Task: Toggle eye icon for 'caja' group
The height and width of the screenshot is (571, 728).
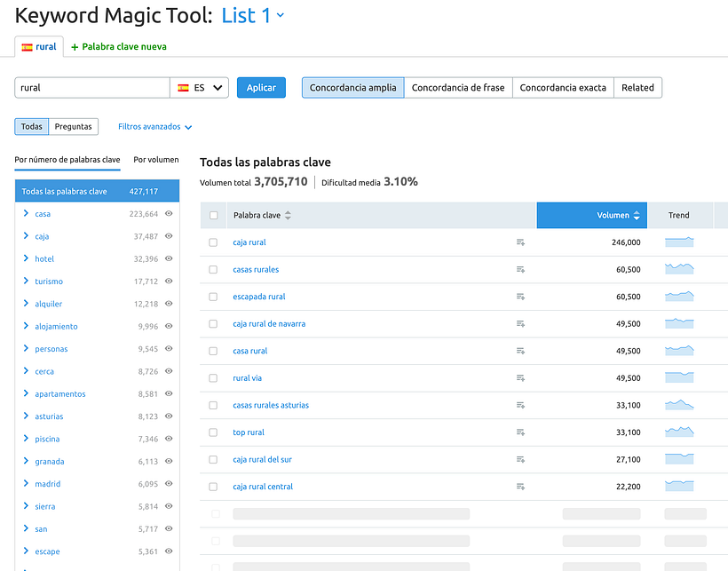Action: [169, 236]
